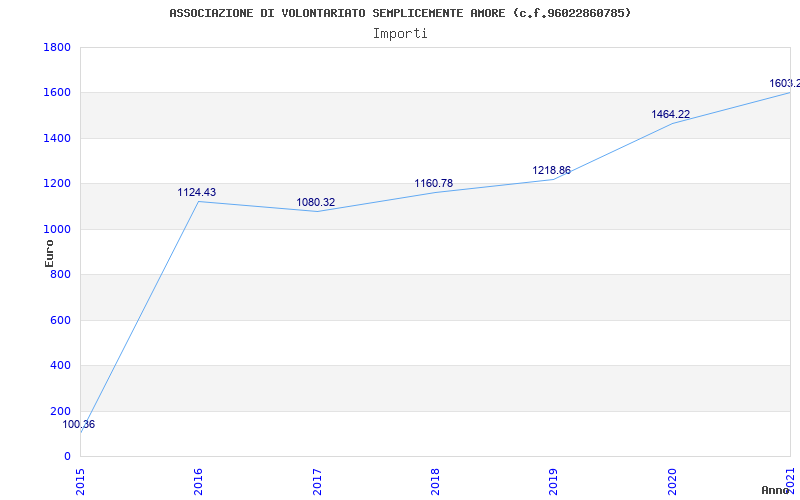Screen dimensions: 800x500
Task: Click the y-axis value 400
Action: click(61, 366)
